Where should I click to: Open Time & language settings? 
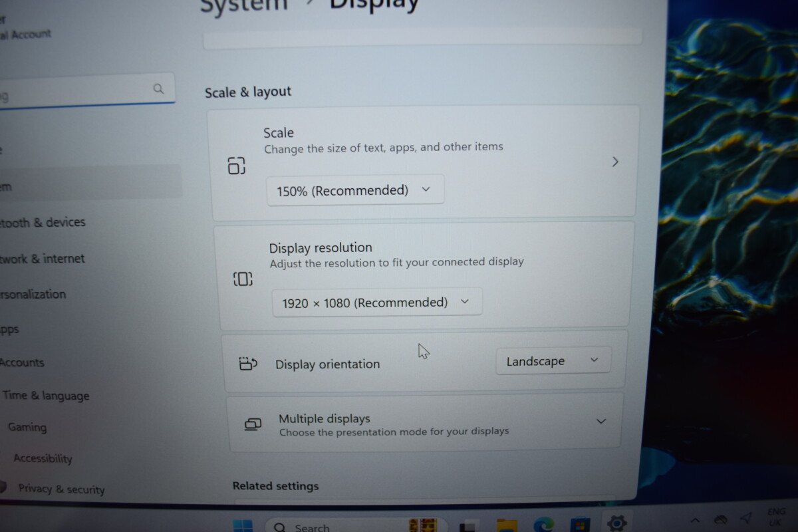pos(46,396)
